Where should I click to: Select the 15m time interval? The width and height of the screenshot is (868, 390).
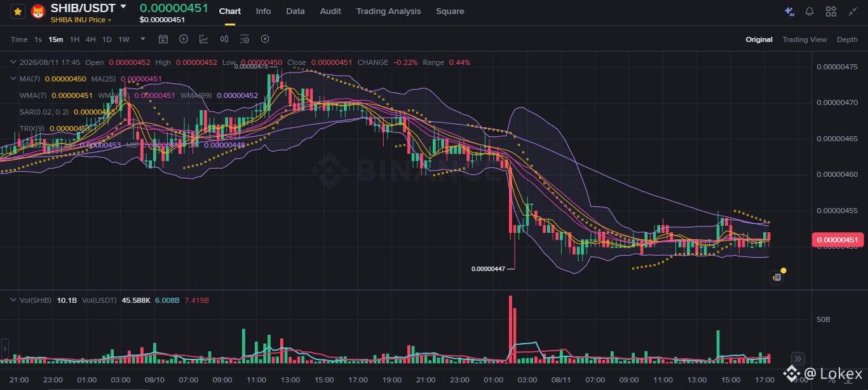pyautogui.click(x=56, y=39)
